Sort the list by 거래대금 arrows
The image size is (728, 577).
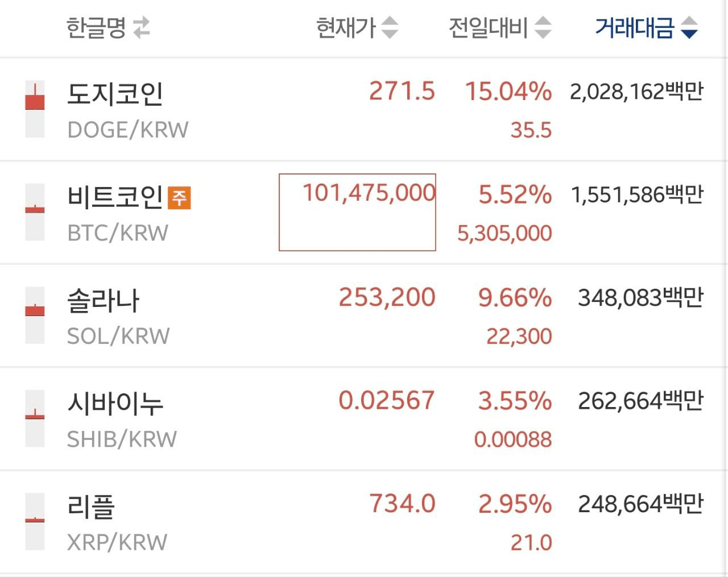coord(689,27)
